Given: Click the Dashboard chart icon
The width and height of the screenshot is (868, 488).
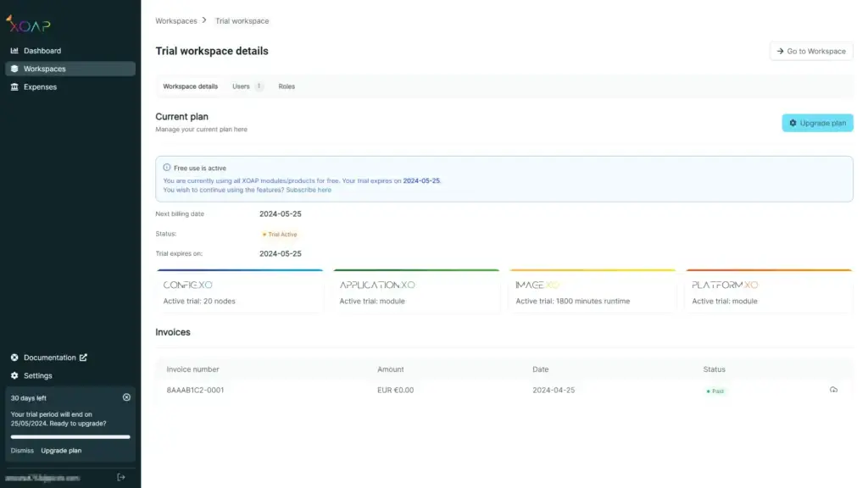Looking at the screenshot, I should pos(14,50).
